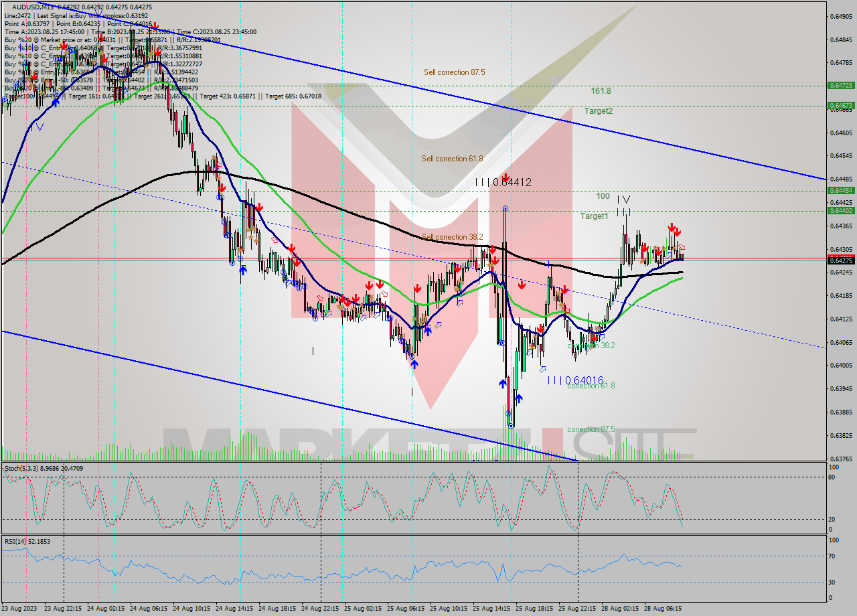Click the wave label 'I I I 0.64016'
Image resolution: width=857 pixels, height=616 pixels.
point(575,380)
